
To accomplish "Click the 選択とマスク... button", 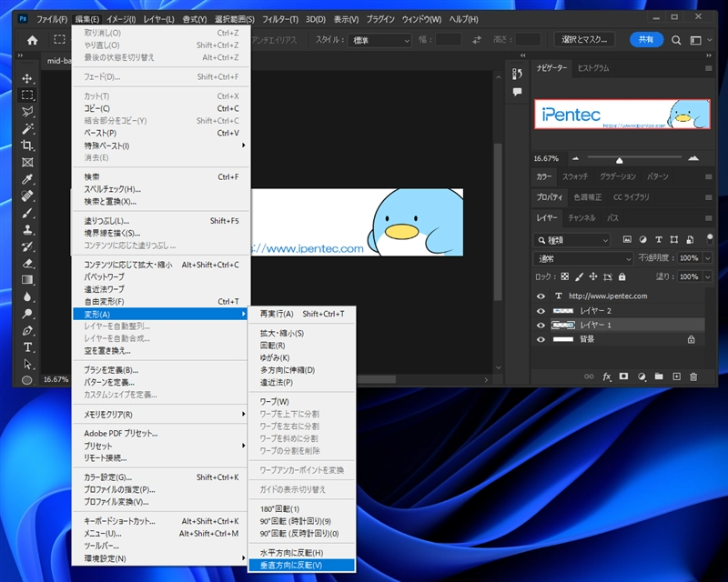I will pyautogui.click(x=585, y=40).
